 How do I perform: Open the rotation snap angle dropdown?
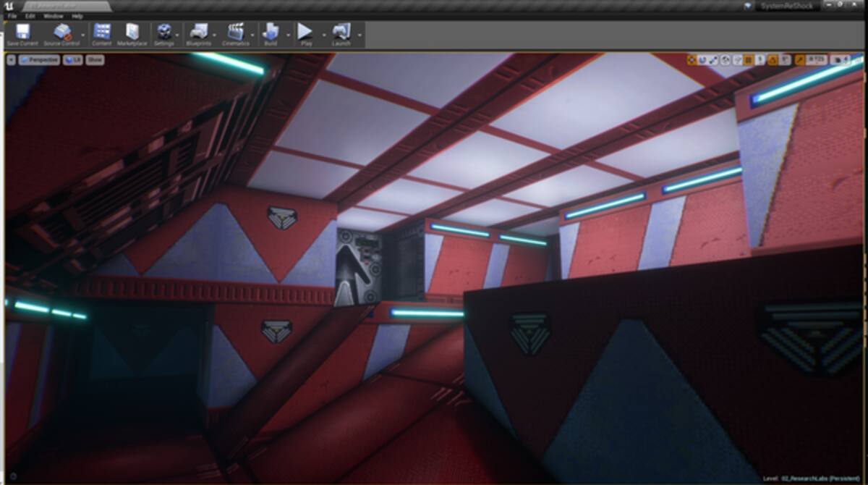[785, 60]
